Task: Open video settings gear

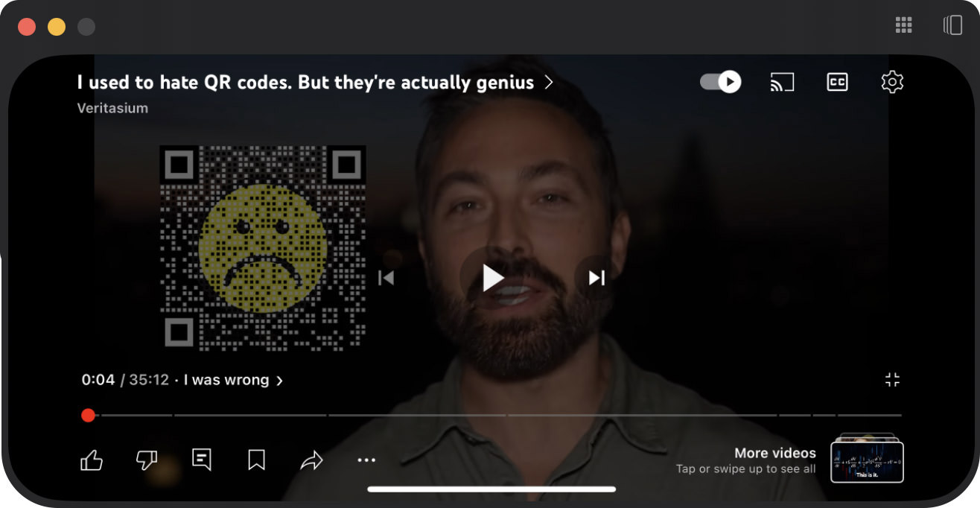Action: (x=892, y=82)
